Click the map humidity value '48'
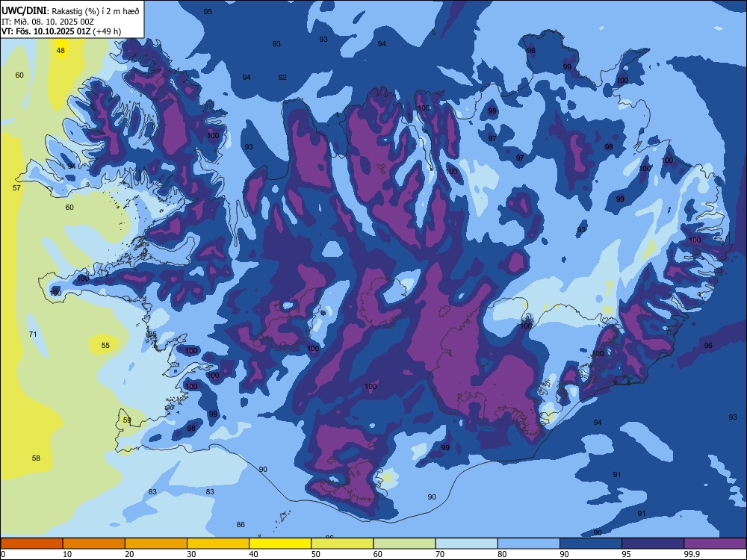747x560 pixels. click(x=61, y=51)
